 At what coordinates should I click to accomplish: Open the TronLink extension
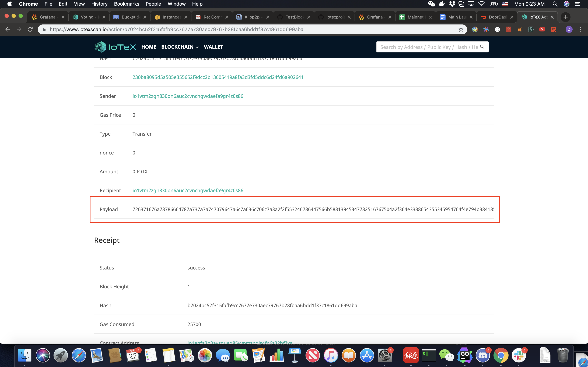(x=554, y=29)
